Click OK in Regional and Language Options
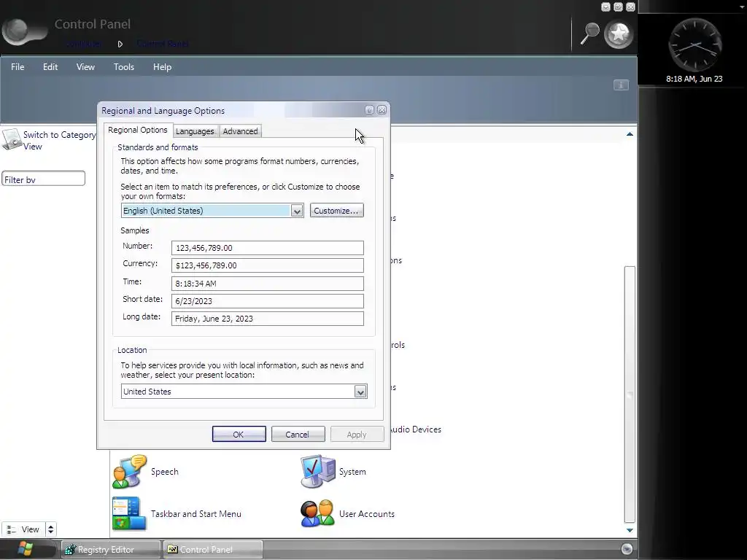Viewport: 747px width, 560px height. tap(239, 435)
